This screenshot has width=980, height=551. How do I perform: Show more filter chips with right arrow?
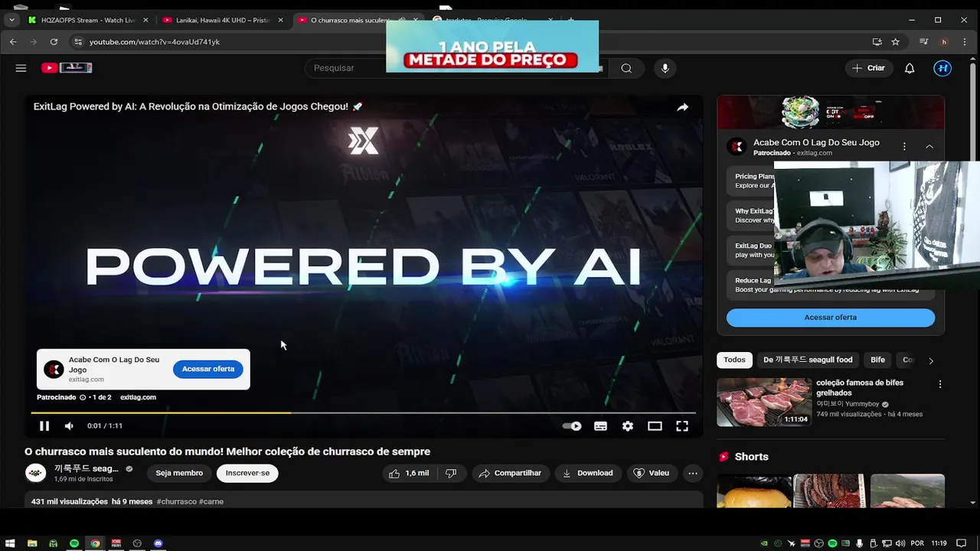click(931, 360)
